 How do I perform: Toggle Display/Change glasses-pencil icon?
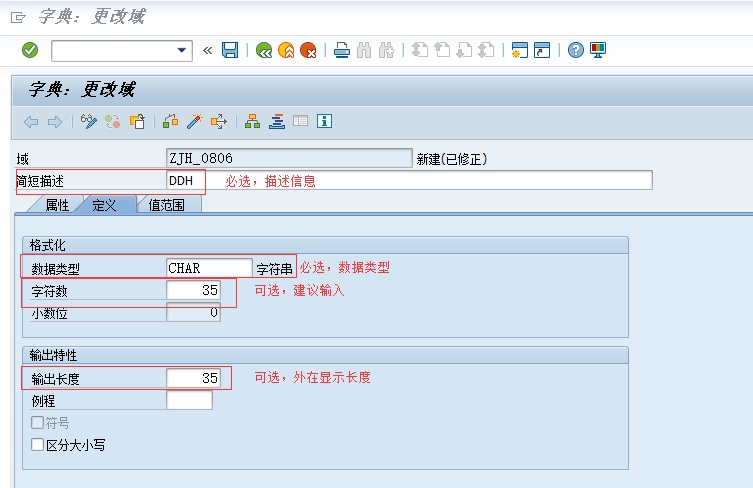[x=89, y=122]
